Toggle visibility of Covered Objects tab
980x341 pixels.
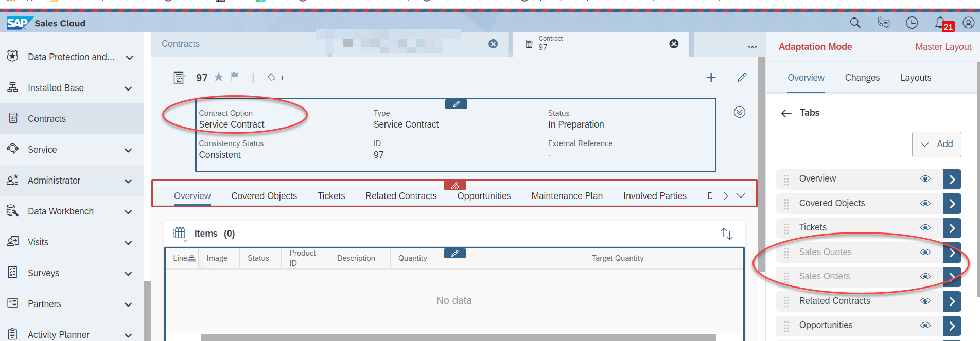pyautogui.click(x=925, y=204)
